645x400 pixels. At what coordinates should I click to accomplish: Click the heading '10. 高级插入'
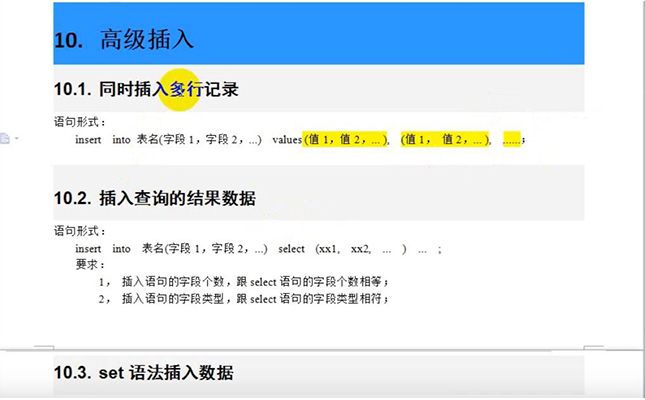click(123, 40)
